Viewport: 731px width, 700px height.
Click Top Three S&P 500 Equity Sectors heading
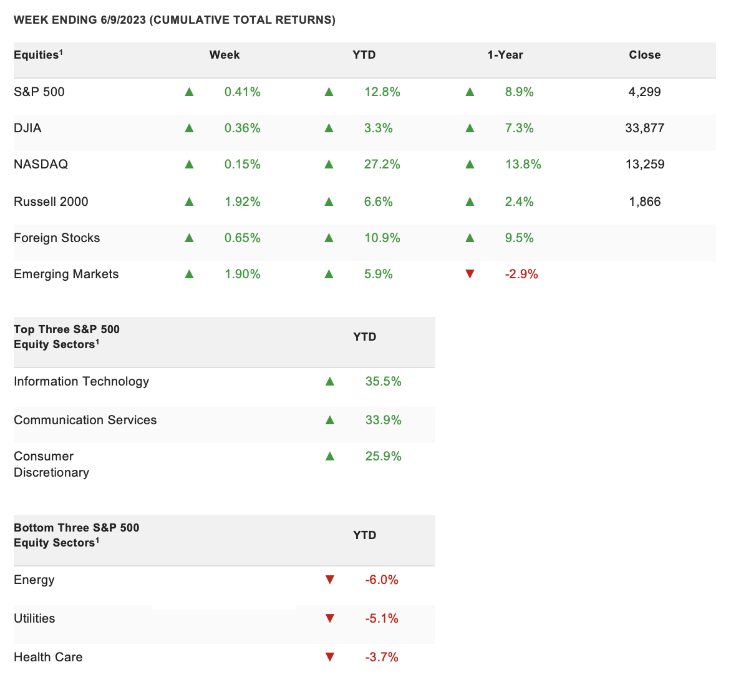click(67, 337)
